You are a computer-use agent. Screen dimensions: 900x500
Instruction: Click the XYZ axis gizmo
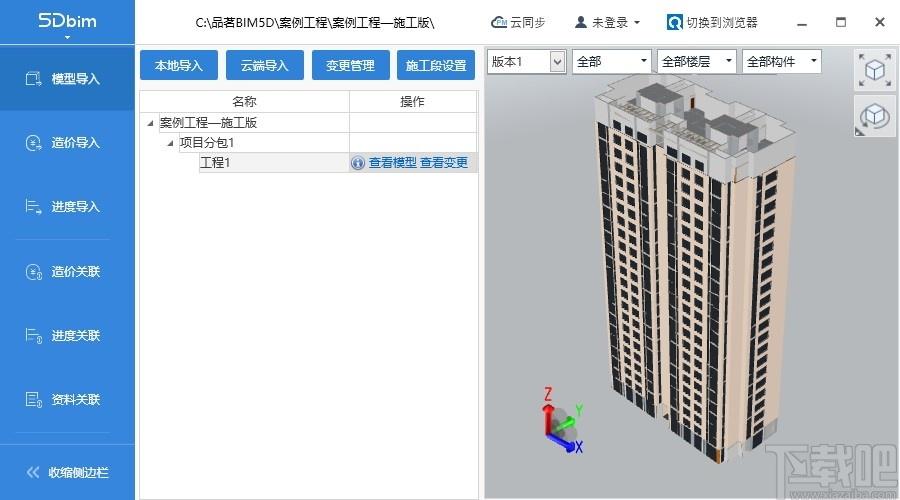coord(562,420)
